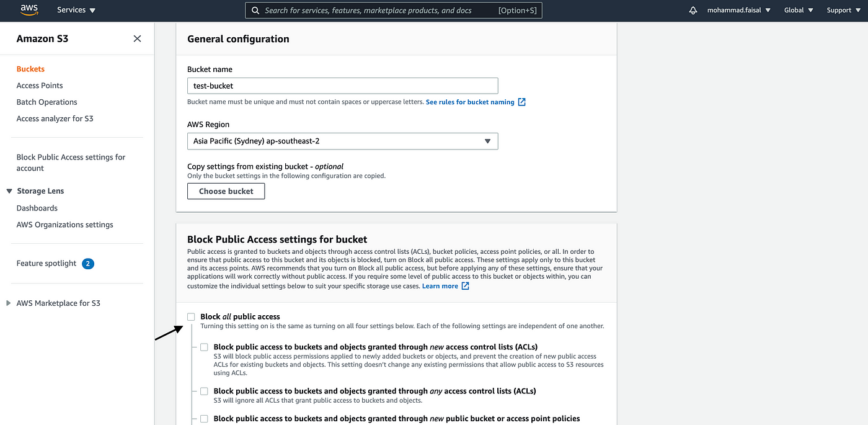The image size is (868, 425).
Task: Open Feature spotlight in sidebar
Action: pyautogui.click(x=46, y=264)
